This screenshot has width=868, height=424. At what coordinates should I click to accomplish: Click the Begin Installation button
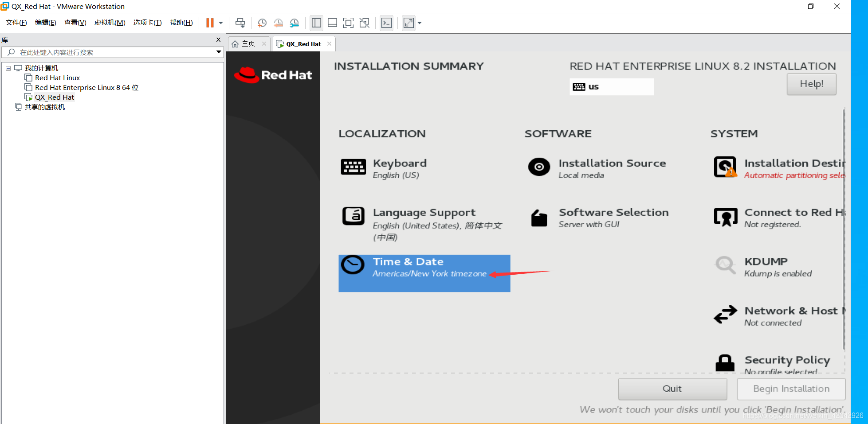coord(791,389)
